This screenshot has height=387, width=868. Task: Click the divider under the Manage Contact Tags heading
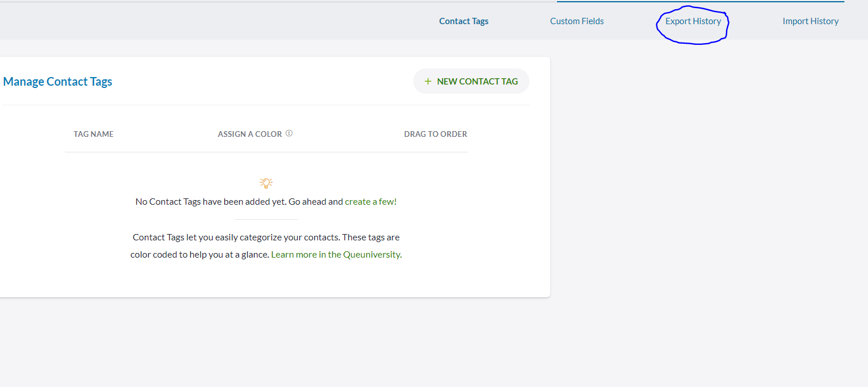(266, 105)
